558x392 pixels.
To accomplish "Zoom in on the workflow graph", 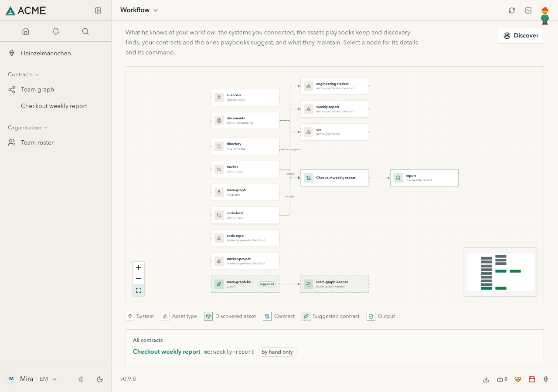I will 139,267.
